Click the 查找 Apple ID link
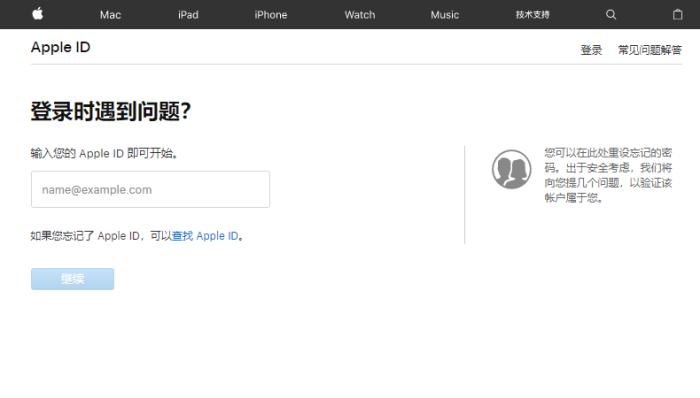700x398 pixels. pyautogui.click(x=205, y=236)
